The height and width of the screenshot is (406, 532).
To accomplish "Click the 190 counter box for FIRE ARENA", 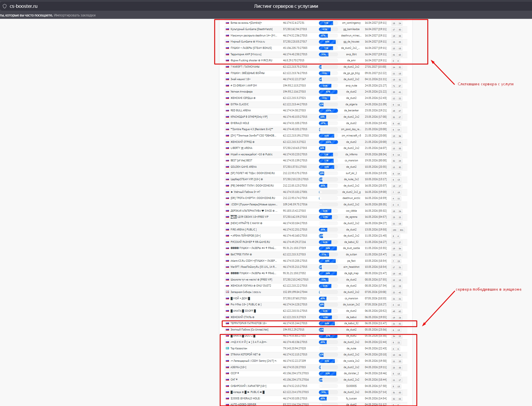I will coord(394,230).
